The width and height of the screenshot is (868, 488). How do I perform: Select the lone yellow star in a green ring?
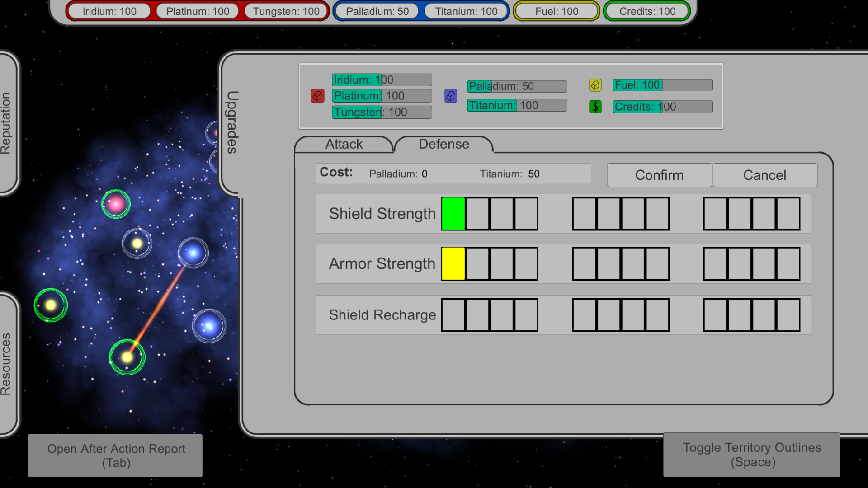coord(51,305)
